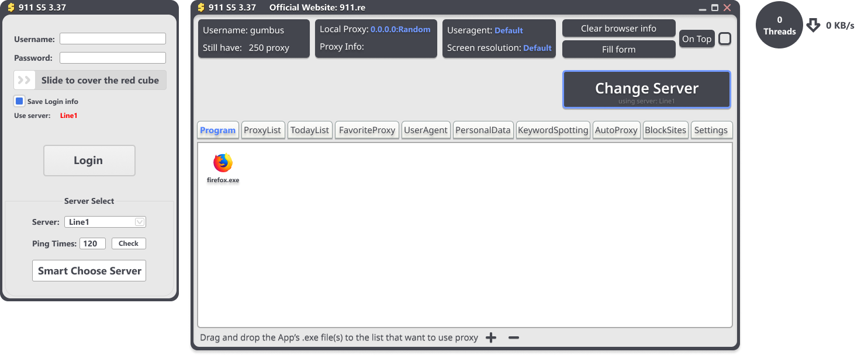Click the download arrow speed icon
The height and width of the screenshot is (355, 868).
click(x=813, y=25)
